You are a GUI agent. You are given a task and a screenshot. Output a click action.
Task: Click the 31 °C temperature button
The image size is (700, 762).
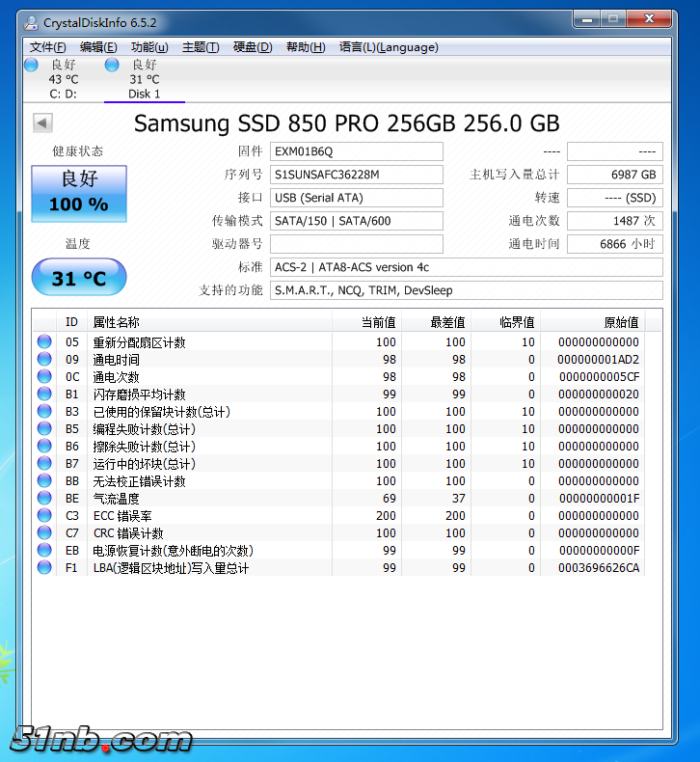pyautogui.click(x=79, y=278)
